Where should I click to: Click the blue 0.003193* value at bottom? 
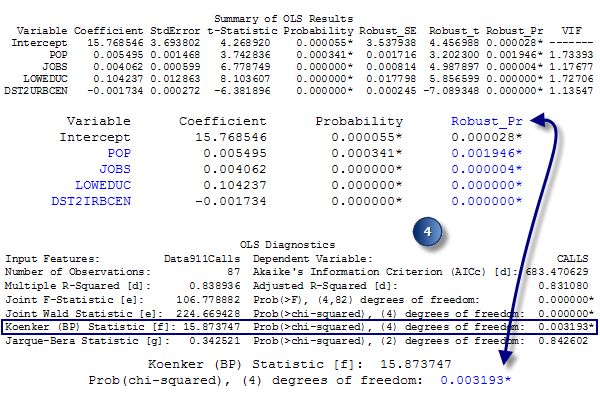pos(475,380)
